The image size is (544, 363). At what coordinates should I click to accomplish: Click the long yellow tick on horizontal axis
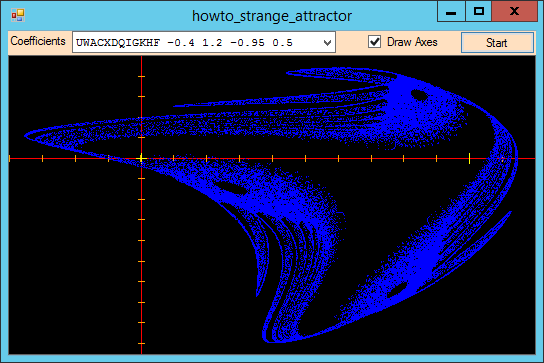[x=469, y=158]
